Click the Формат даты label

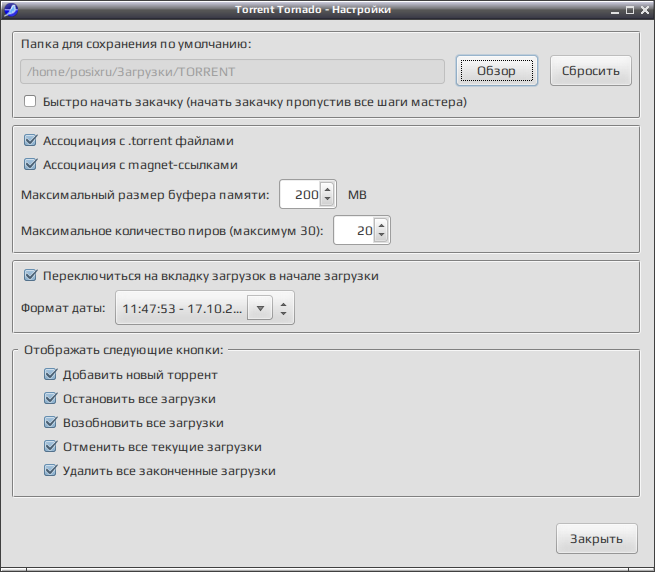pos(63,308)
